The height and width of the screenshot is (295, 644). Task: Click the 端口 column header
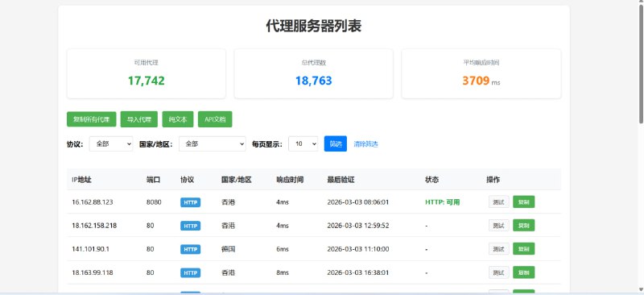[x=153, y=180]
